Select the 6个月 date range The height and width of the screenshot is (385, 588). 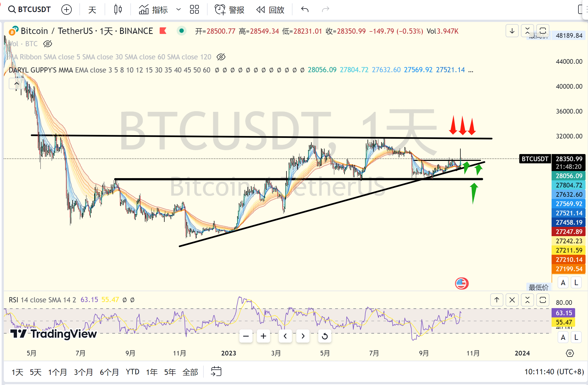[109, 372]
